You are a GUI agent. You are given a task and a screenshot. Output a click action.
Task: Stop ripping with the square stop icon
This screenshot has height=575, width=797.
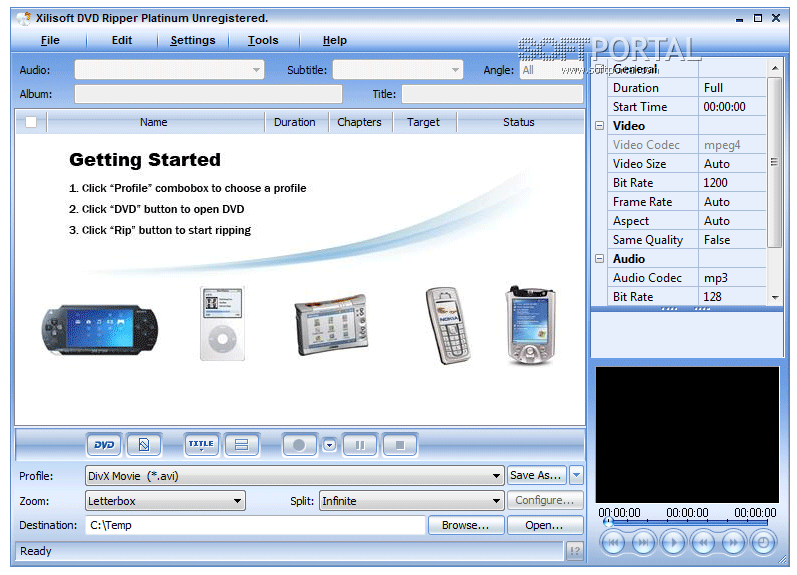pyautogui.click(x=400, y=445)
